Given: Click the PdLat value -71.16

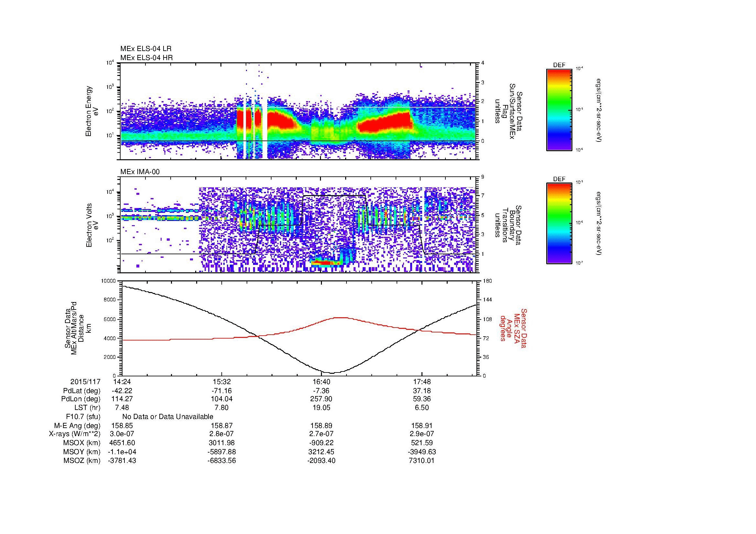Looking at the screenshot, I should 222,391.
